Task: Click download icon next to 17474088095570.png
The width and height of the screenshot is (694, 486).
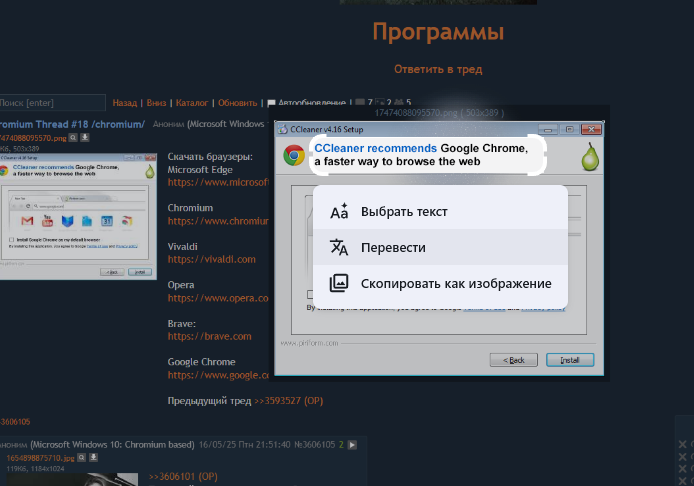Action: coord(85,138)
